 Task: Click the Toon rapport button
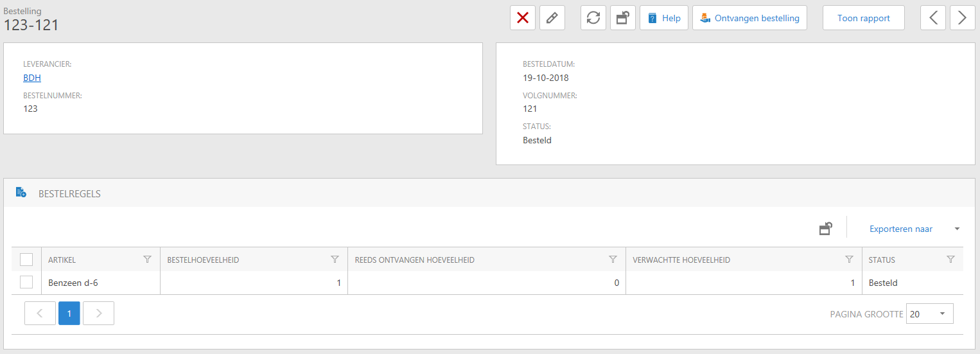tap(863, 18)
